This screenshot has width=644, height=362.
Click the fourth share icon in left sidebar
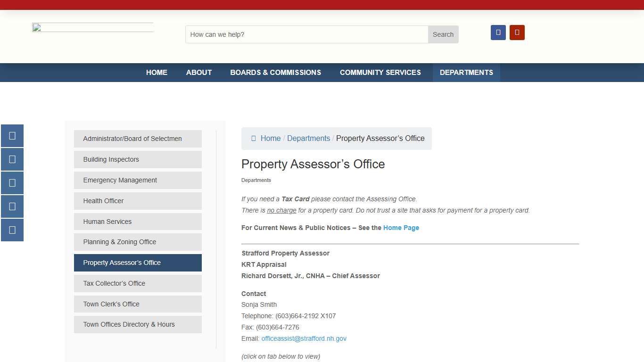click(12, 206)
